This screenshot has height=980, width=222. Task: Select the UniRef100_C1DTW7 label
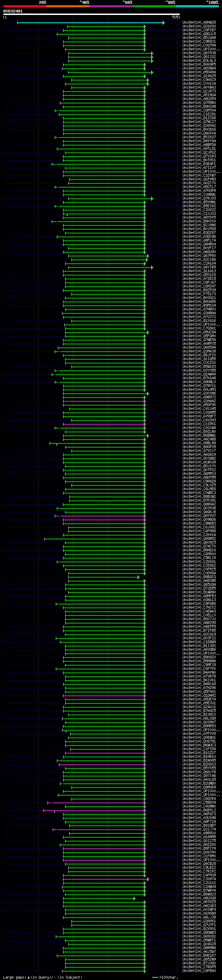199,175
